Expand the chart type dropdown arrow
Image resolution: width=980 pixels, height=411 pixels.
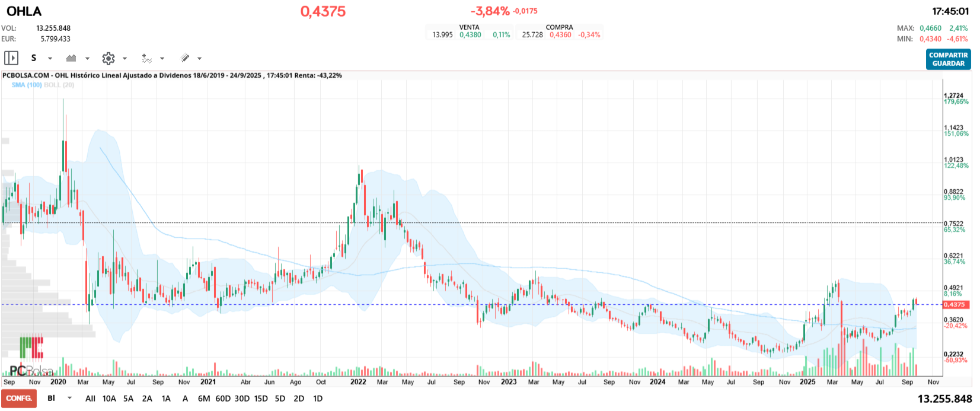pos(87,59)
